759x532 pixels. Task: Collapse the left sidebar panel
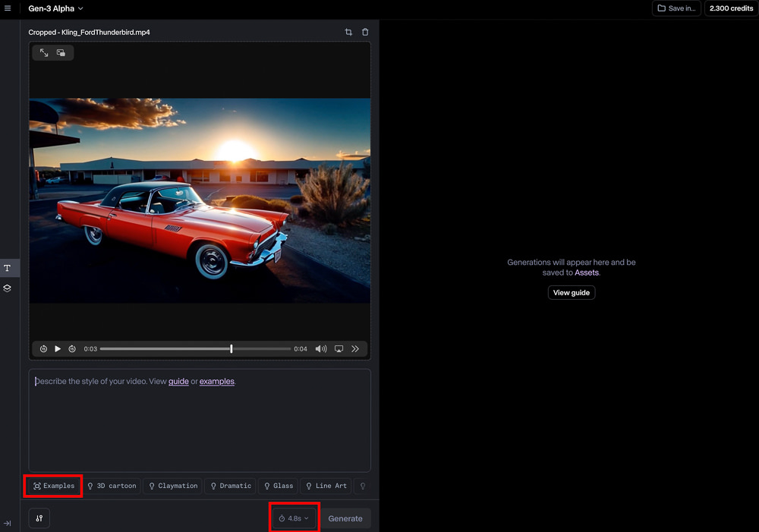coord(8,523)
